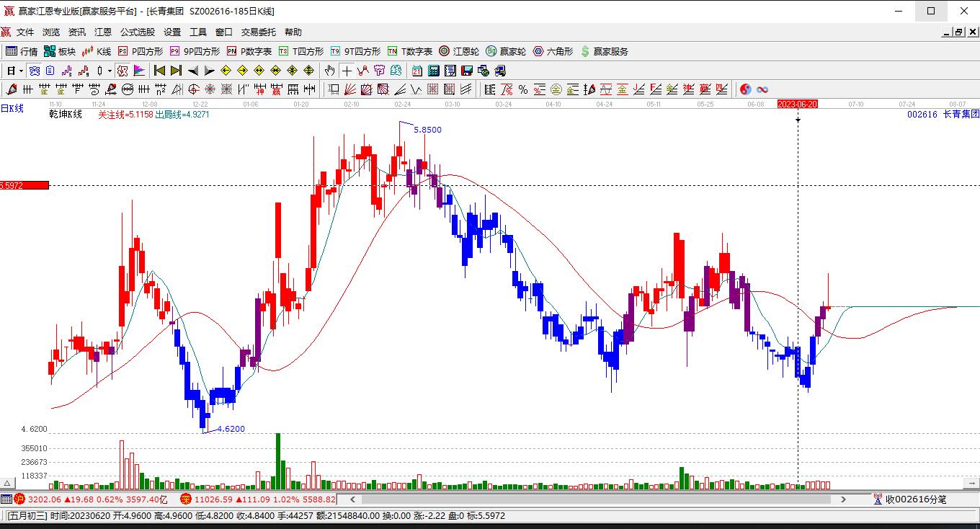Click the 出局线=4.9271 label
The image size is (980, 529).
(x=182, y=114)
